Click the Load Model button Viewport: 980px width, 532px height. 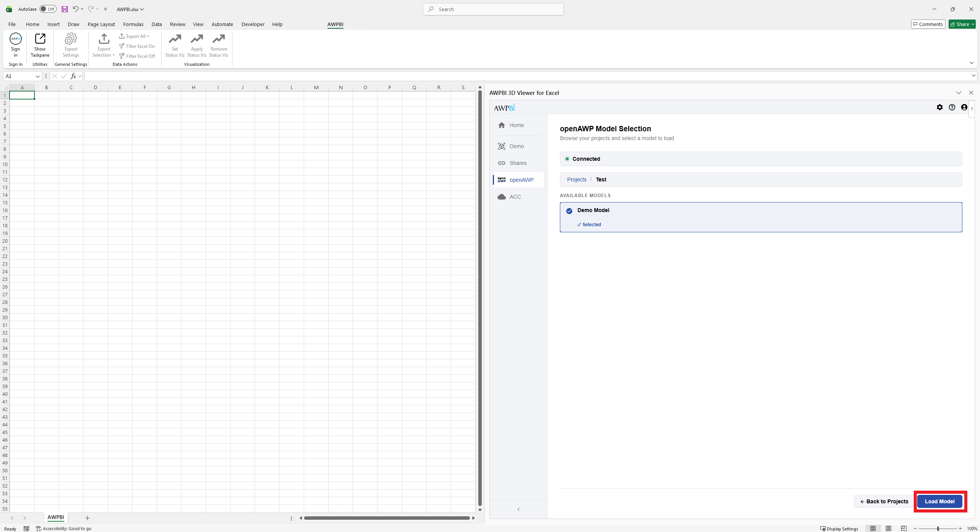click(940, 501)
